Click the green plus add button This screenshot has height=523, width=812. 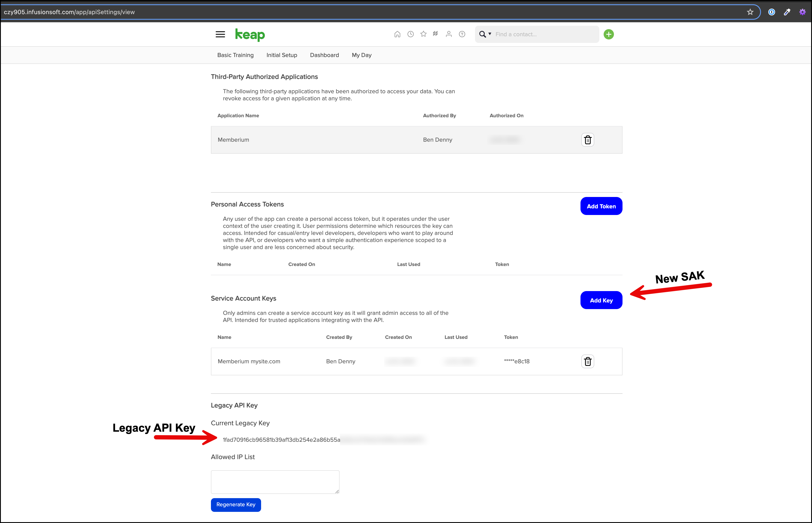point(609,34)
